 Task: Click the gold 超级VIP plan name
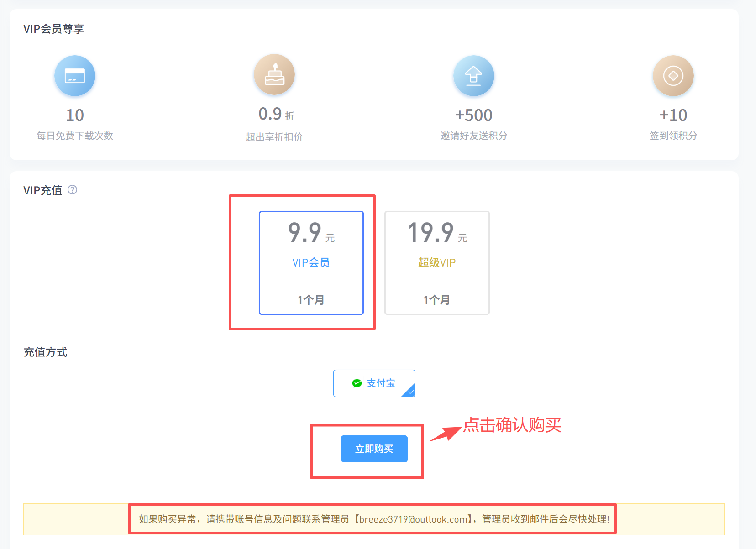(x=437, y=263)
